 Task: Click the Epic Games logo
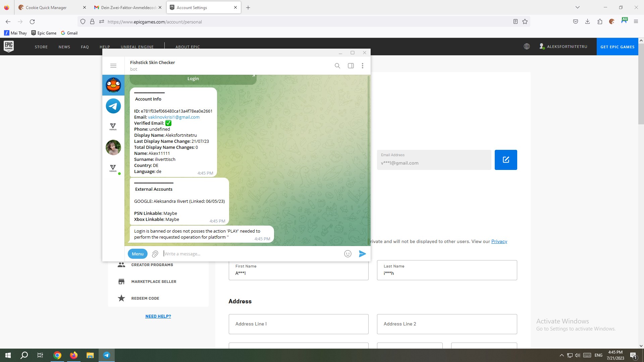pos(9,46)
